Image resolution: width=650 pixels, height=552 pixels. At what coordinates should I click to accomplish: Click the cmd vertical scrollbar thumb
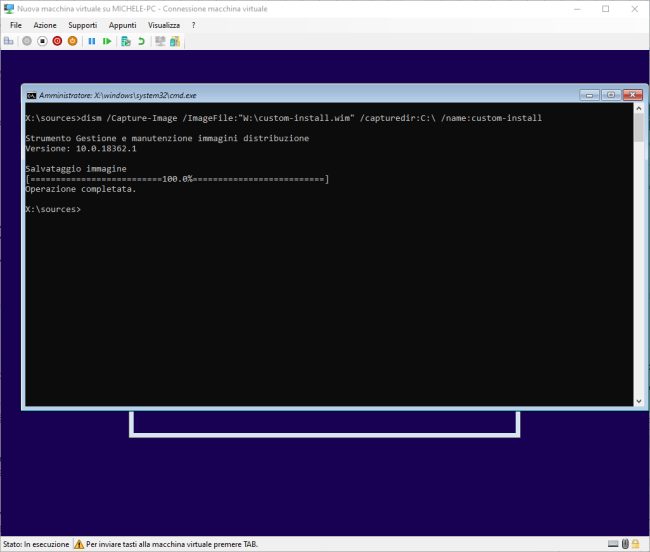(639, 128)
